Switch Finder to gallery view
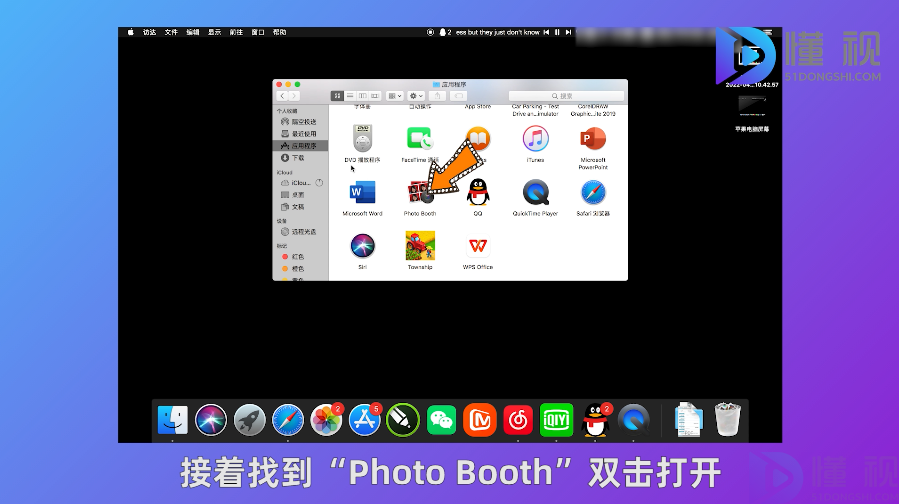 tap(375, 96)
